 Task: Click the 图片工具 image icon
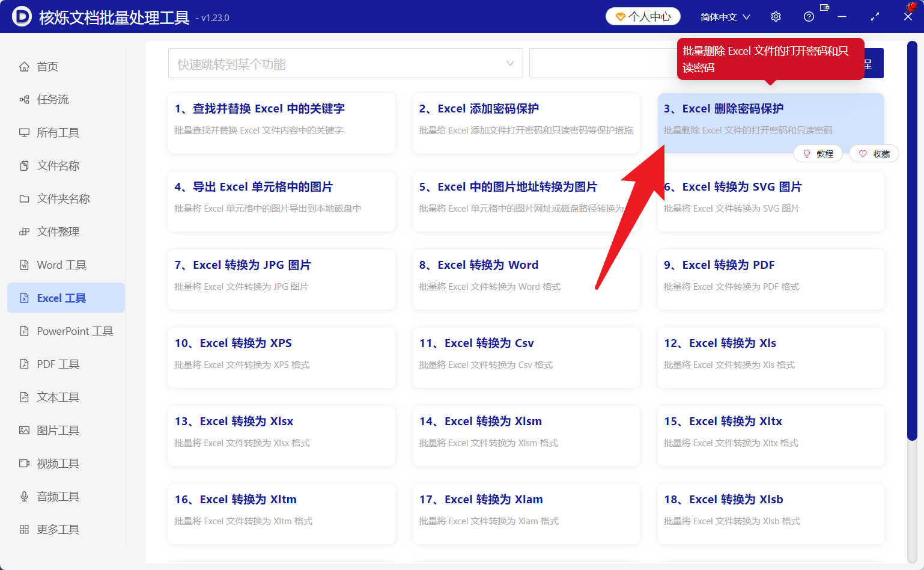(24, 431)
